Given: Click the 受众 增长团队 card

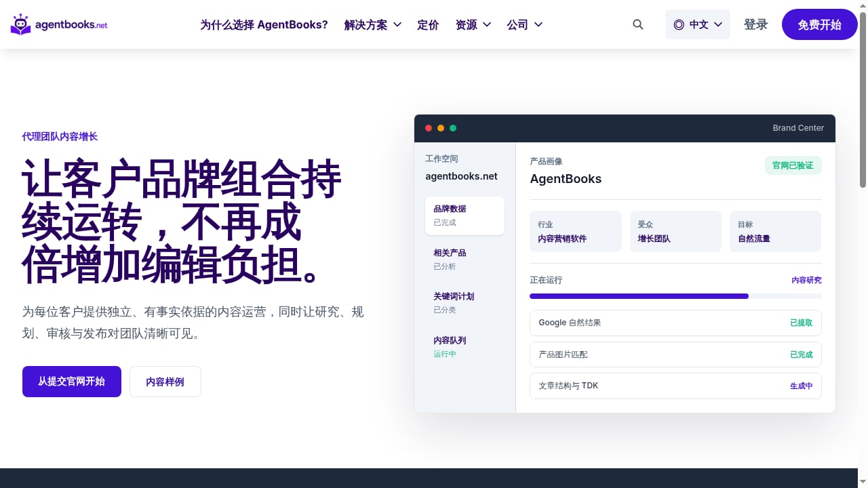Looking at the screenshot, I should point(675,231).
